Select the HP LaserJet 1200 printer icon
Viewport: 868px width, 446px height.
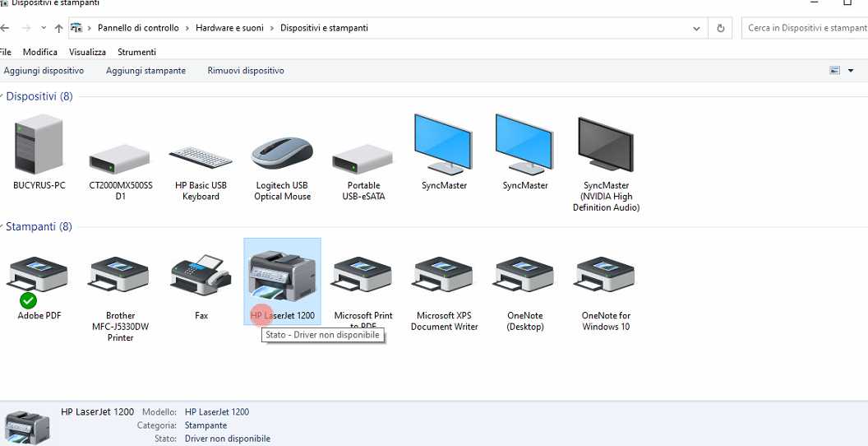pyautogui.click(x=282, y=277)
